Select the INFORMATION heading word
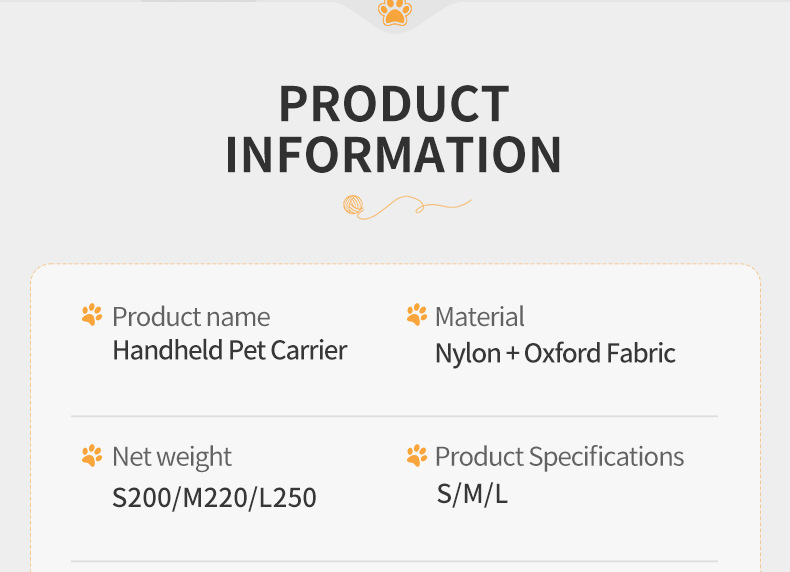This screenshot has width=790, height=572. 394,155
